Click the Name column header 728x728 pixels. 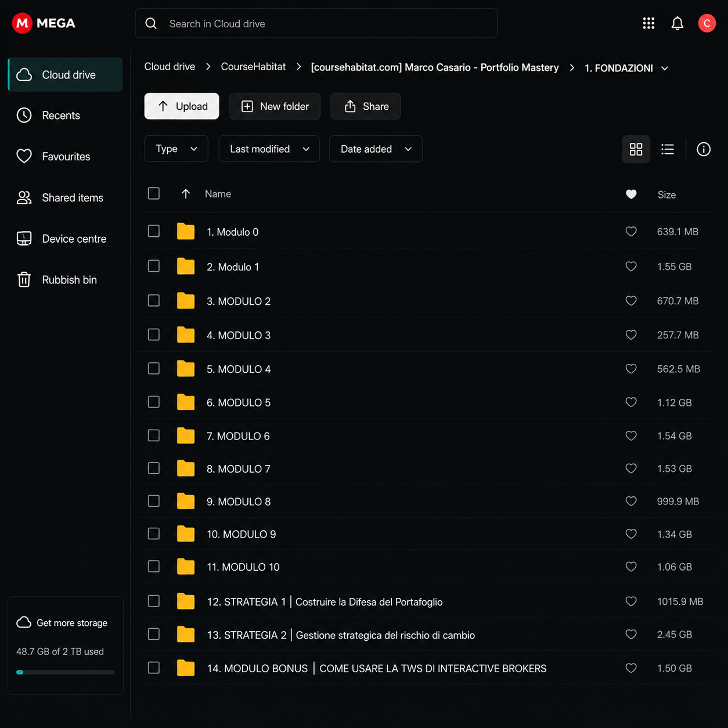coord(218,194)
